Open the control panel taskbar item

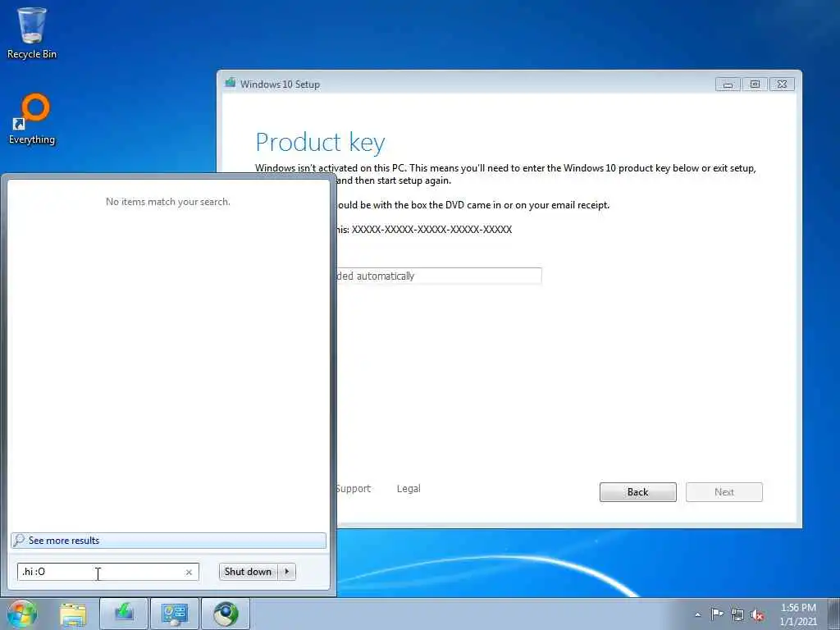(x=175, y=614)
